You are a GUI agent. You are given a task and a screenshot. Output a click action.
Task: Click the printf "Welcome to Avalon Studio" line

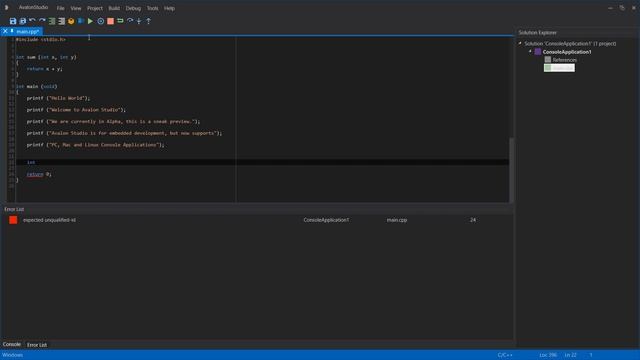tap(76, 110)
